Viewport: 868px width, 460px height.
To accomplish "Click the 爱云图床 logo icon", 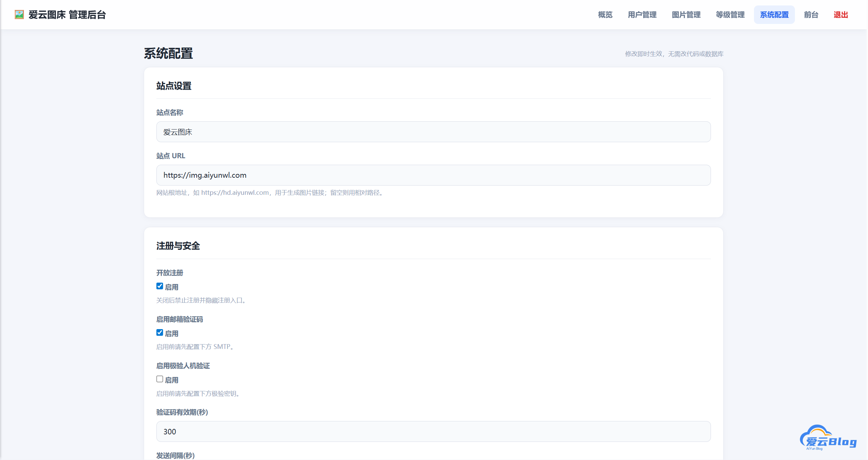I will tap(19, 15).
